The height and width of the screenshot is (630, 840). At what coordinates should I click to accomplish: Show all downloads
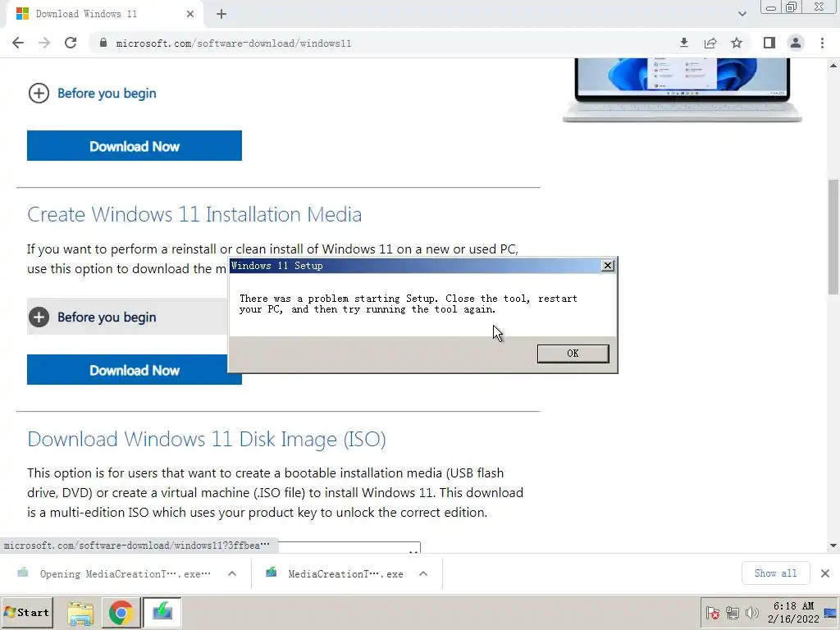tap(775, 573)
